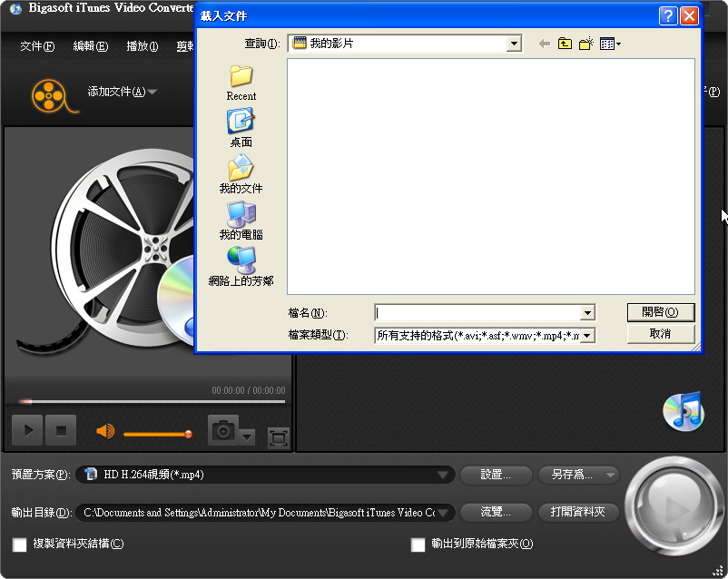
Task: Adjust the orange volume slider
Action: tap(156, 434)
